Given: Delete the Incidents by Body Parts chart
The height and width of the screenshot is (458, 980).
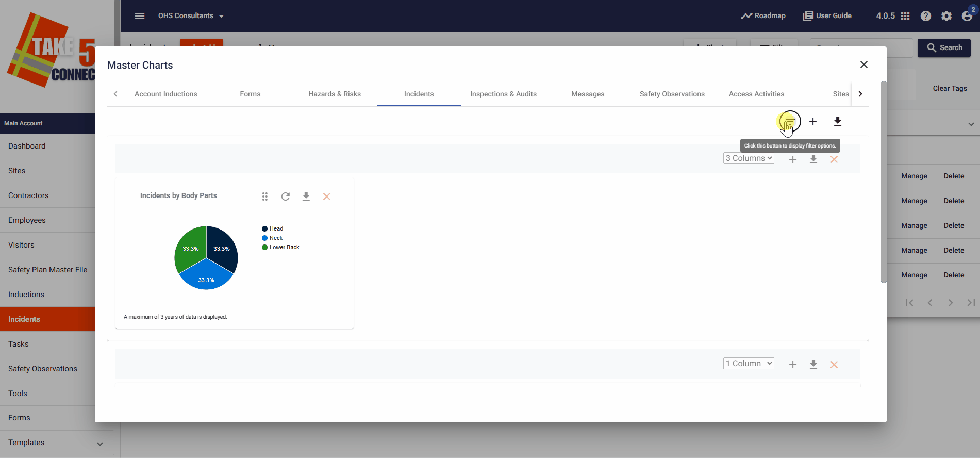Looking at the screenshot, I should (327, 197).
